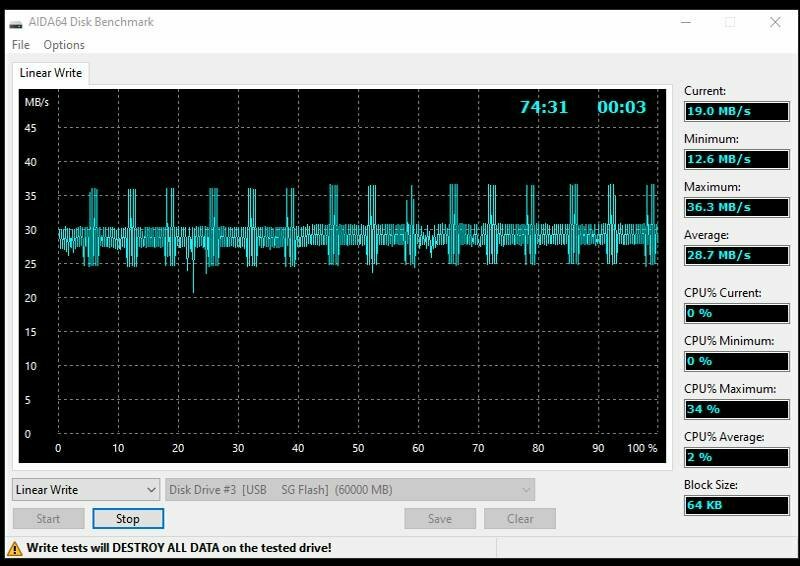Click the Current speed value 19.0 MB/s
Screen dimensions: 800x566
(737, 111)
